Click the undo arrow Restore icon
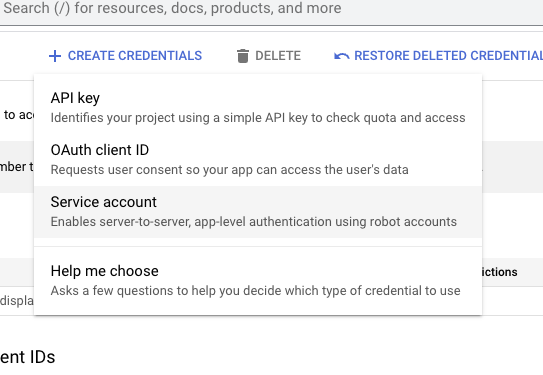Image resolution: width=543 pixels, height=375 pixels. pyautogui.click(x=341, y=56)
